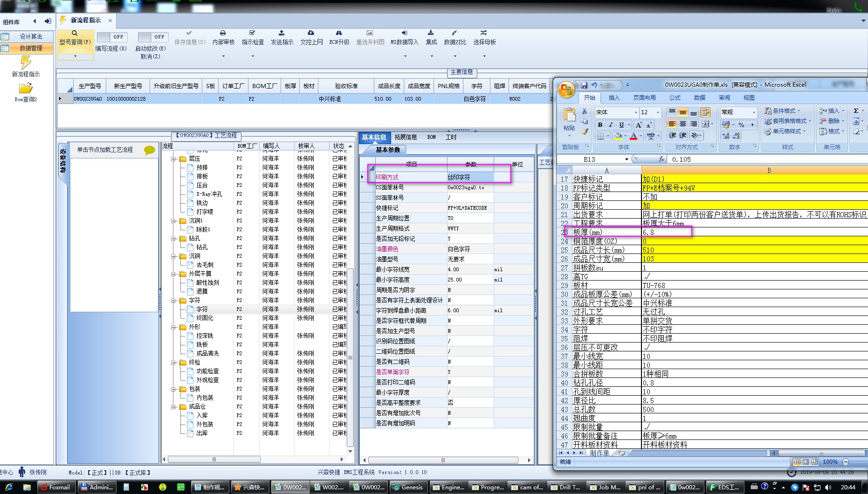Click the ECN升级 toolbar icon
Screen dimensions: 868x494
coord(339,33)
